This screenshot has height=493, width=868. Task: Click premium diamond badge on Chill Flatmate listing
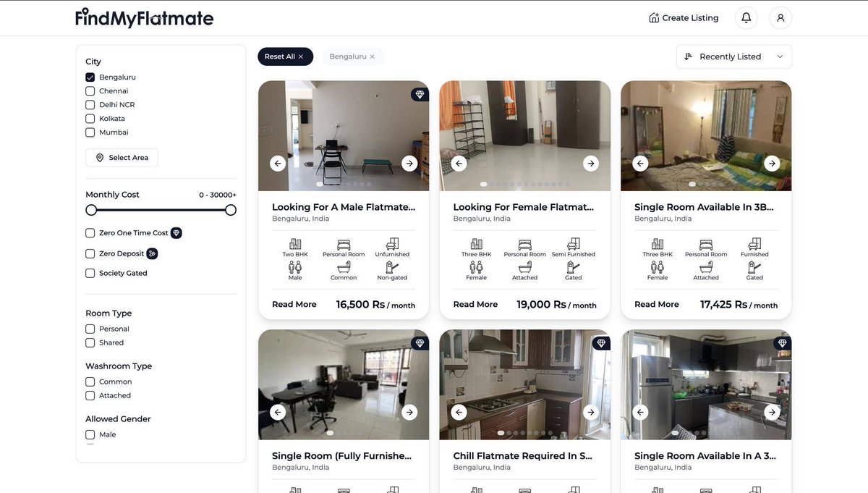click(x=601, y=343)
